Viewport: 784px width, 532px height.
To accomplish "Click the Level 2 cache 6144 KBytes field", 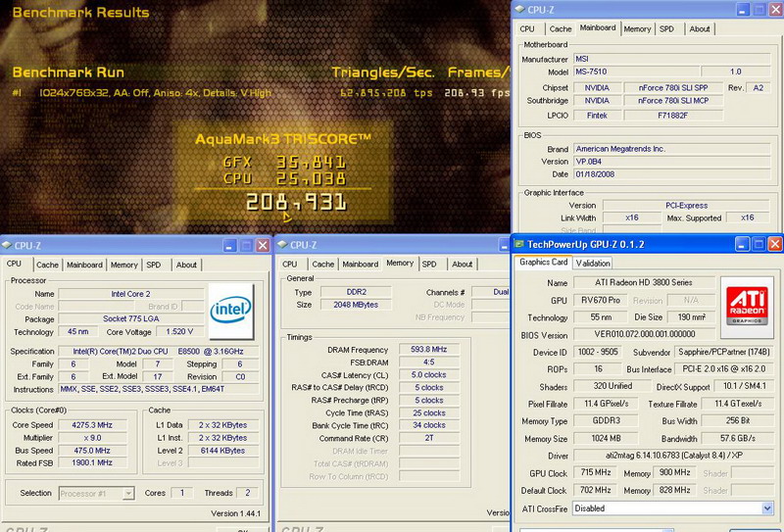I will point(223,451).
